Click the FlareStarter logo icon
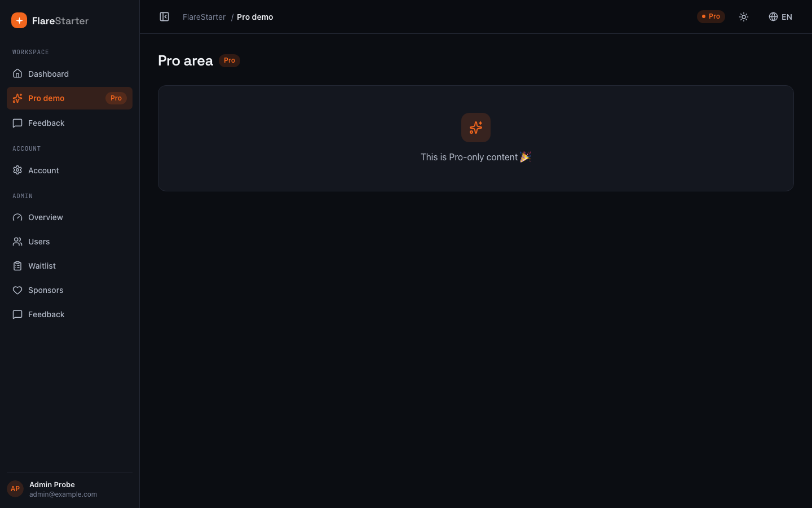Viewport: 812px width, 508px height. tap(19, 20)
